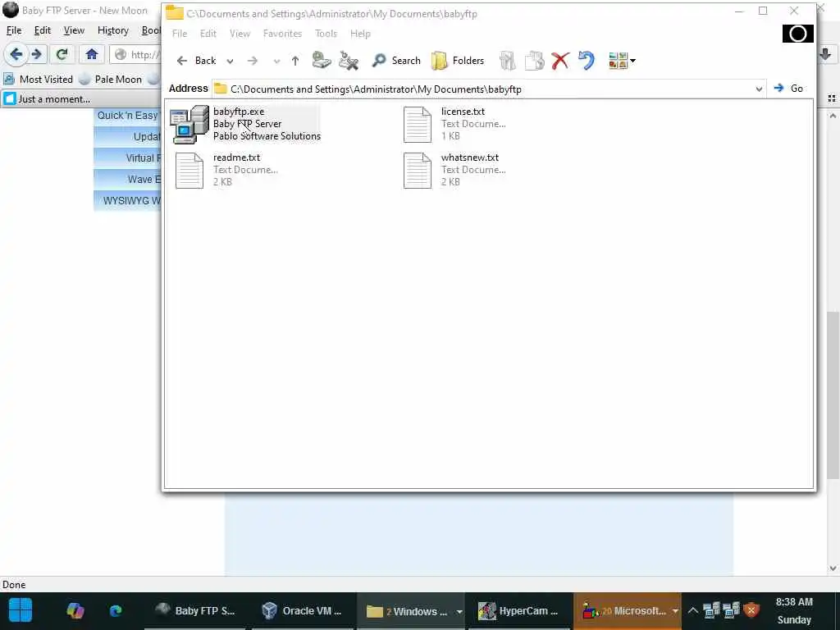Click the babyftp.exe file name
The width and height of the screenshot is (840, 630).
[x=239, y=112]
